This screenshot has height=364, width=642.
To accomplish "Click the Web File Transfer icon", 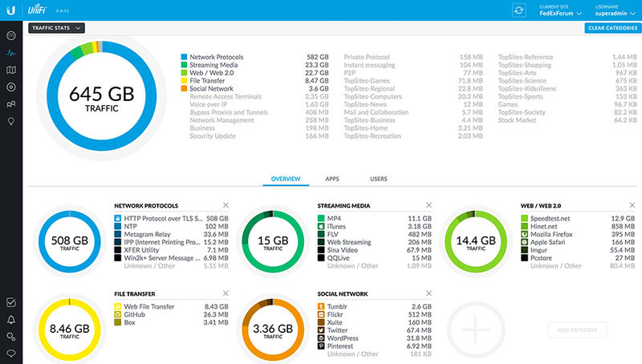I will coord(117,306).
